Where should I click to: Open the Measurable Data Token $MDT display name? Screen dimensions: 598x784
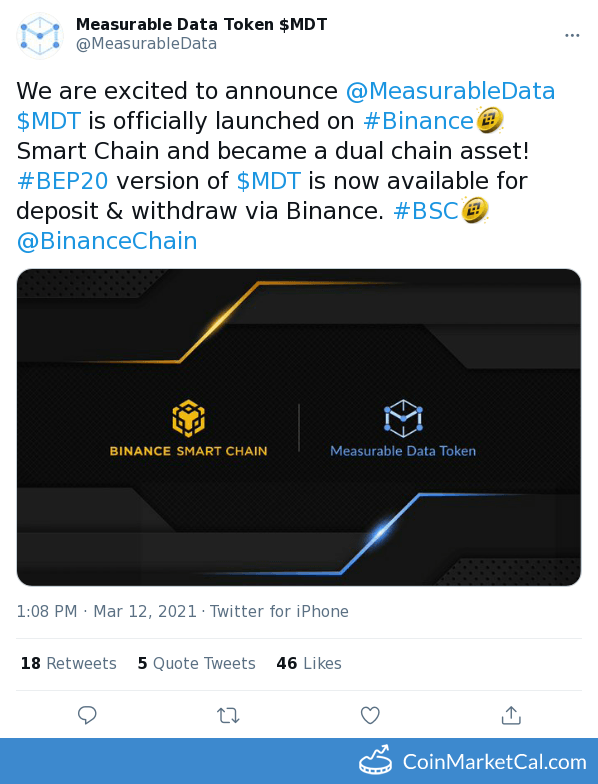point(202,24)
